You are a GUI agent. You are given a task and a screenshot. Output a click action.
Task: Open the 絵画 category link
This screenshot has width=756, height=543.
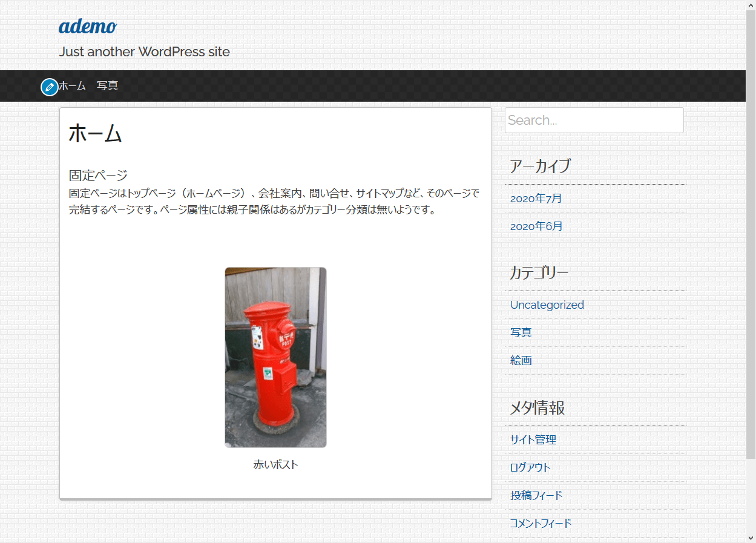[x=521, y=361]
